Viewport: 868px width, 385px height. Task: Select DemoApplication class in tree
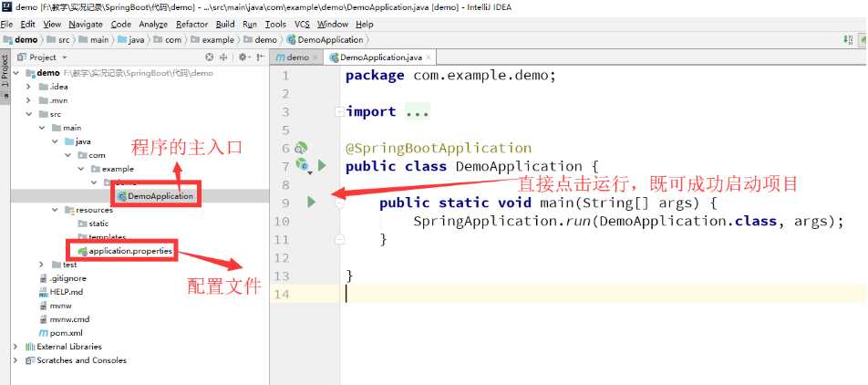coord(156,196)
